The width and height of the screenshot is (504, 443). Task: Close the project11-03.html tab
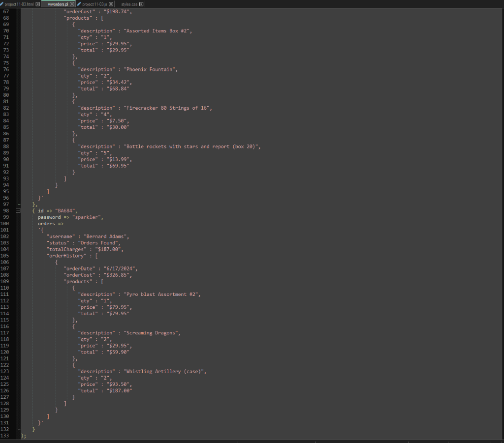(x=38, y=4)
